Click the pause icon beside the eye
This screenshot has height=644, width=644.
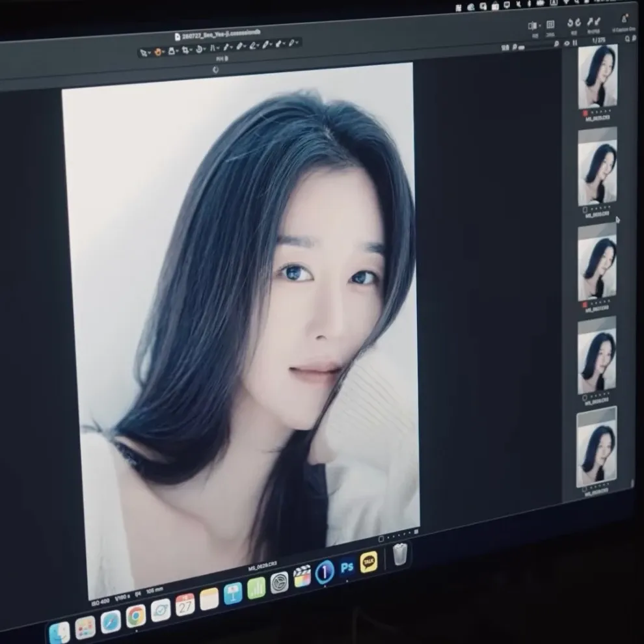(575, 43)
